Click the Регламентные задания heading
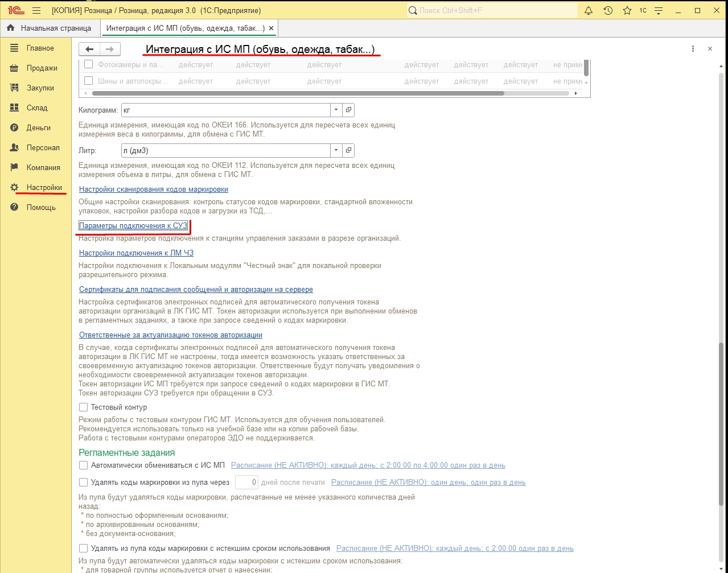Viewport: 728px width, 573px height. point(127,453)
